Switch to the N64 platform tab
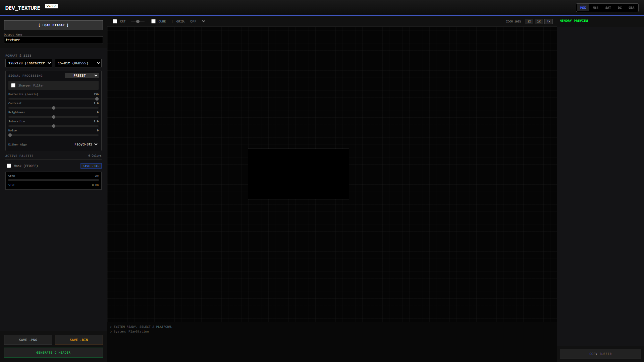Viewport: 644px width, 362px height. [x=595, y=8]
